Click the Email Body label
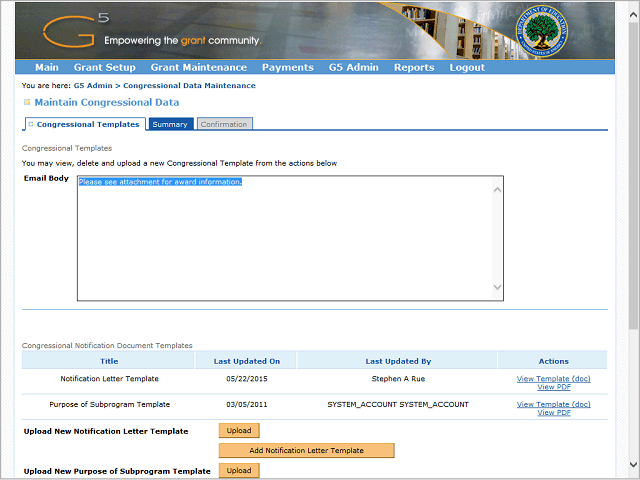 click(46, 178)
